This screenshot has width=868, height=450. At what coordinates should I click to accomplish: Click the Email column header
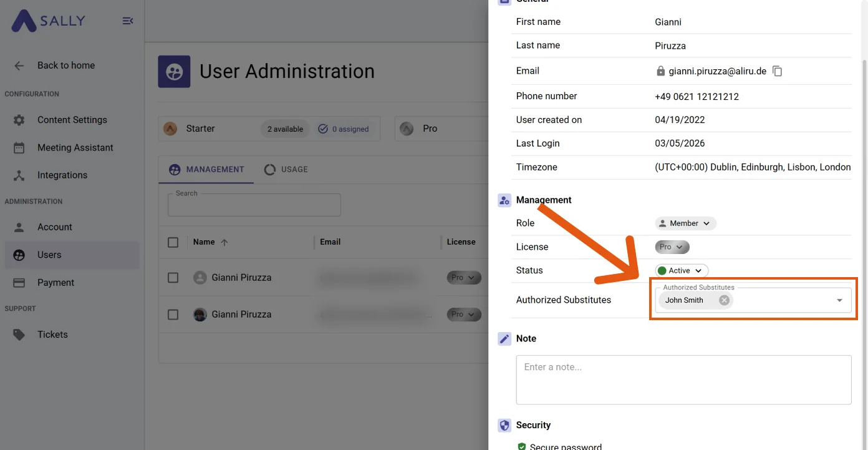point(330,242)
